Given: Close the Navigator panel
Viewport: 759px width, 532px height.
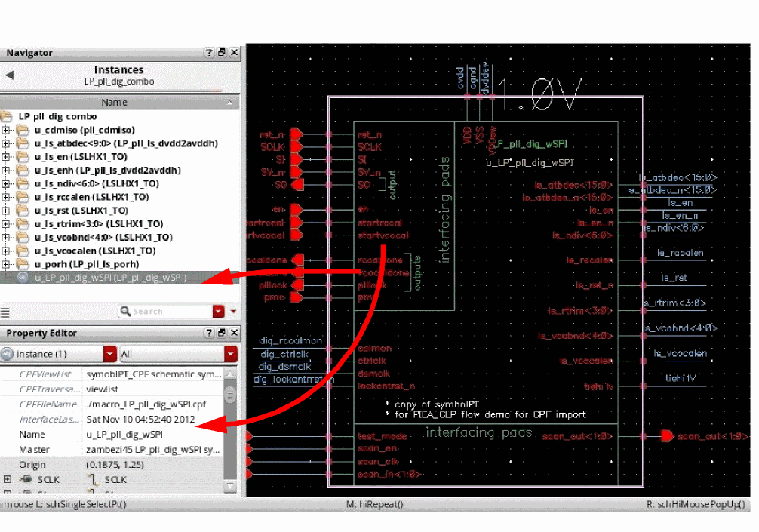Looking at the screenshot, I should (235, 52).
